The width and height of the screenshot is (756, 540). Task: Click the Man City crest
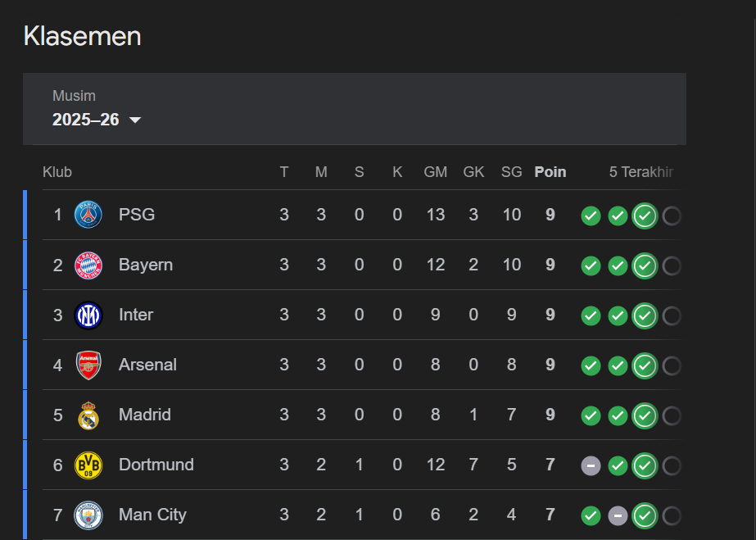click(88, 515)
